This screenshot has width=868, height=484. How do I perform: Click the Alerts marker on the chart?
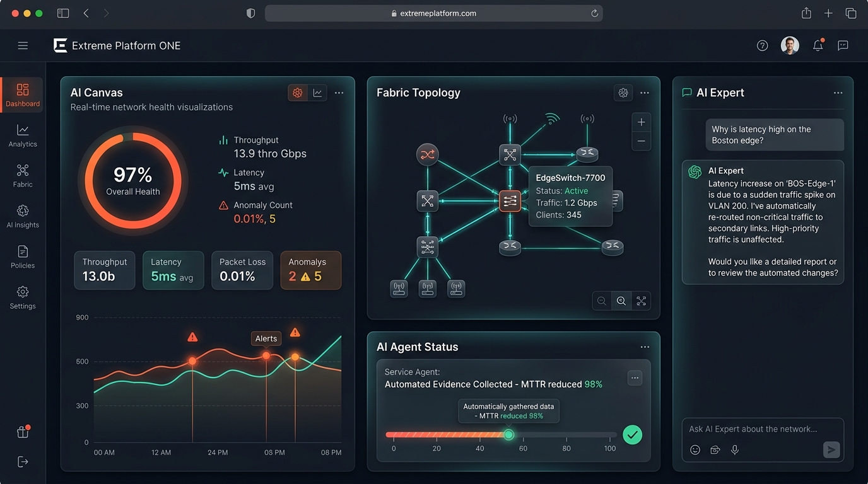pos(266,338)
